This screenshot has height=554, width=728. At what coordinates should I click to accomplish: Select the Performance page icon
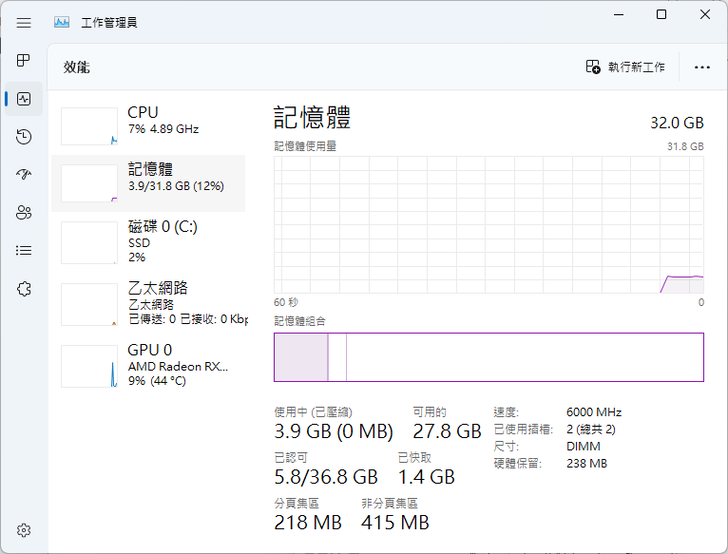24,99
